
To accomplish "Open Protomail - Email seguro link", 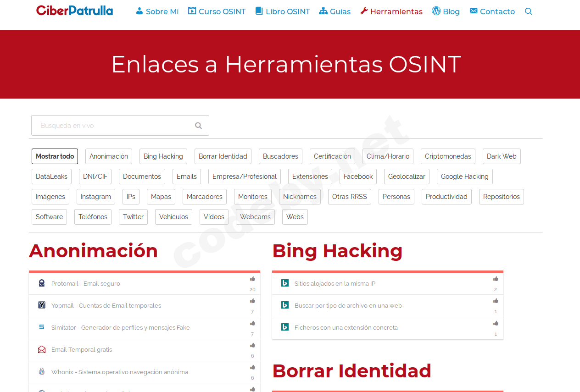I will click(x=86, y=284).
